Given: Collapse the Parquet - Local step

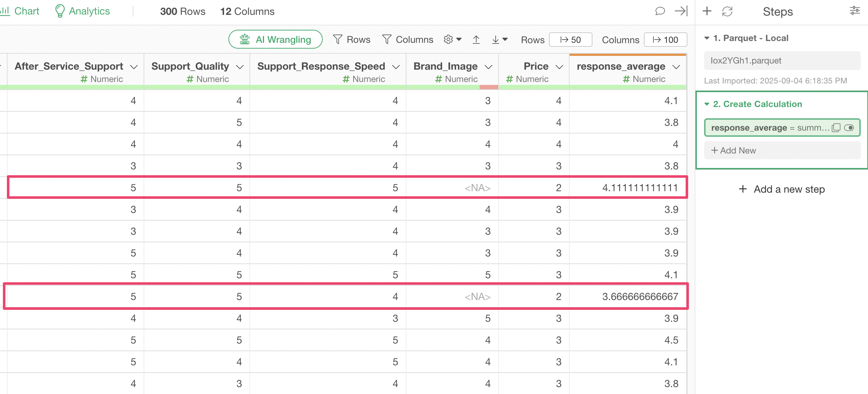Looking at the screenshot, I should pyautogui.click(x=707, y=38).
